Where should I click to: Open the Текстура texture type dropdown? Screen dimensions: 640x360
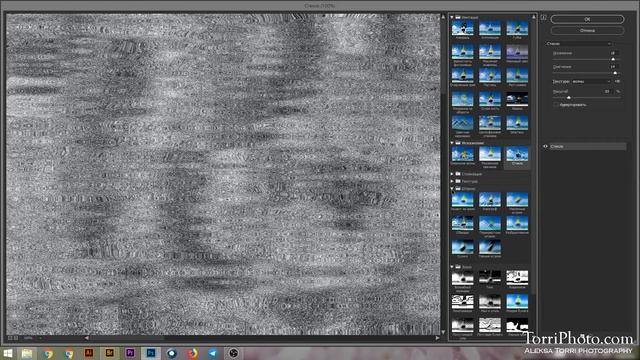591,82
